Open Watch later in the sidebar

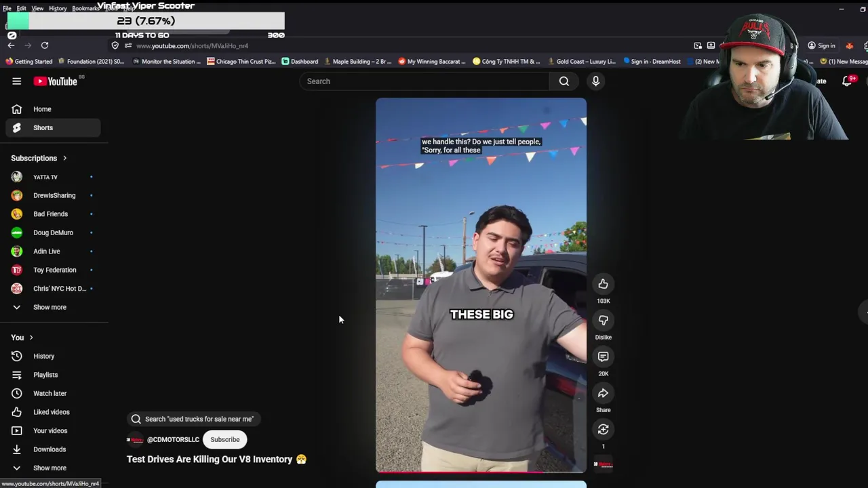pos(53,393)
